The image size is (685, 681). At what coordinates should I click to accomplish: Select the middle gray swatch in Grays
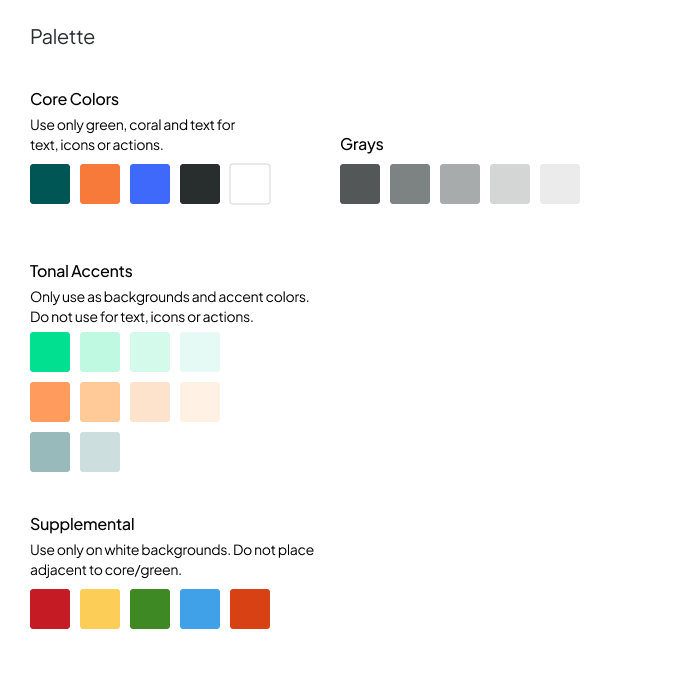(x=460, y=184)
